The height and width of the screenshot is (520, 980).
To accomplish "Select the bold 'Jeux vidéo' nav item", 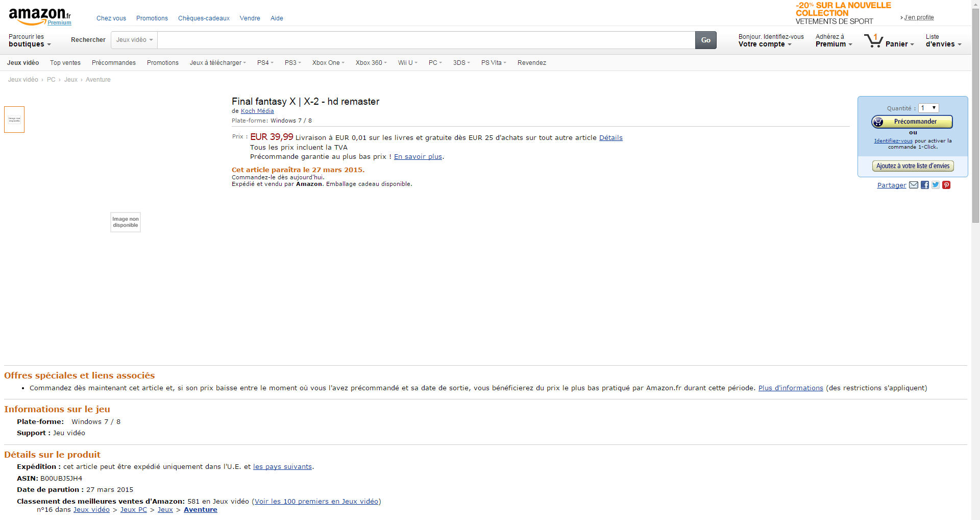I will (23, 63).
